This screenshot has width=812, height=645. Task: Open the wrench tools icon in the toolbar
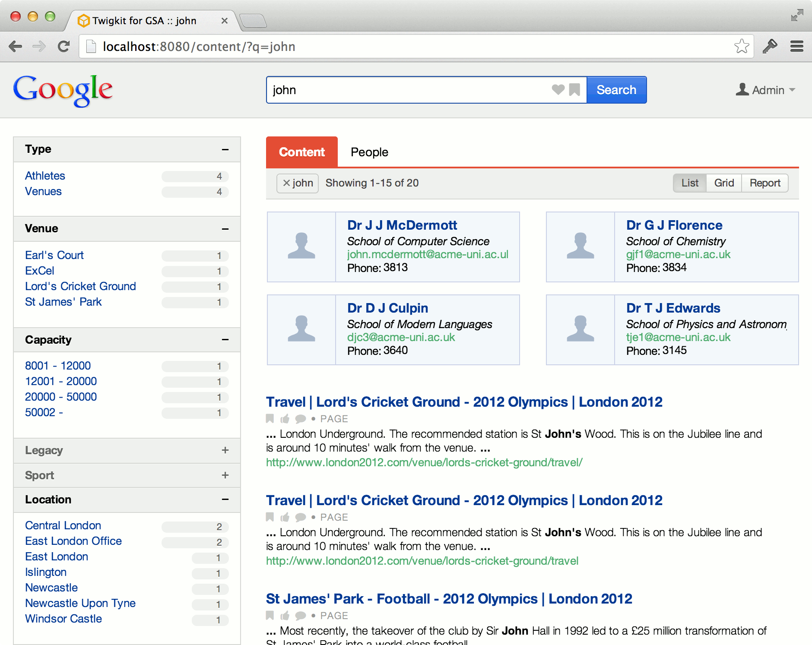(x=770, y=46)
